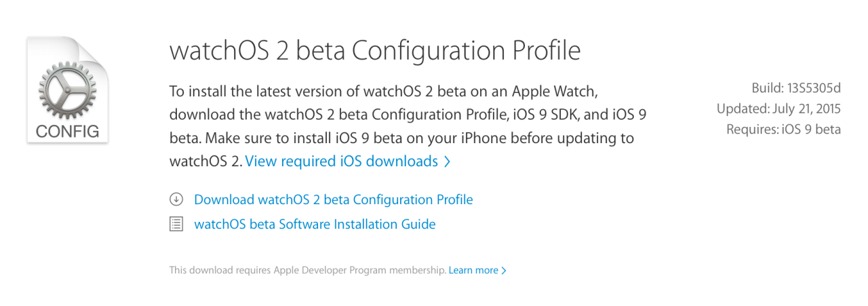Click the CONFIG text label on file icon
868x306 pixels.
(x=67, y=131)
